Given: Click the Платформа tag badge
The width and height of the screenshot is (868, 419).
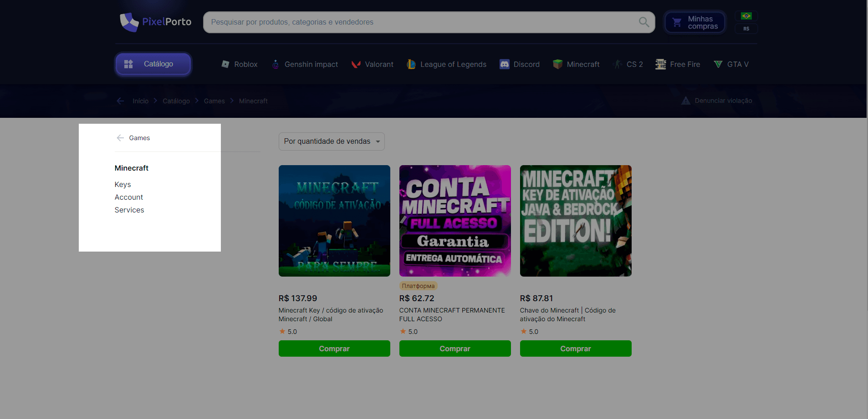Looking at the screenshot, I should pos(419,286).
